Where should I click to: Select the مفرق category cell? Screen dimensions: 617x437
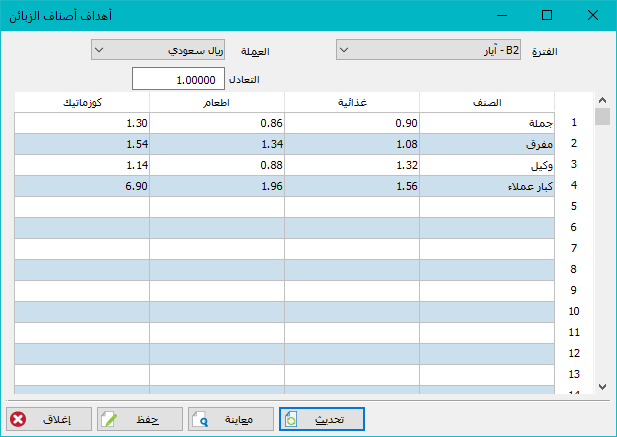click(x=487, y=144)
